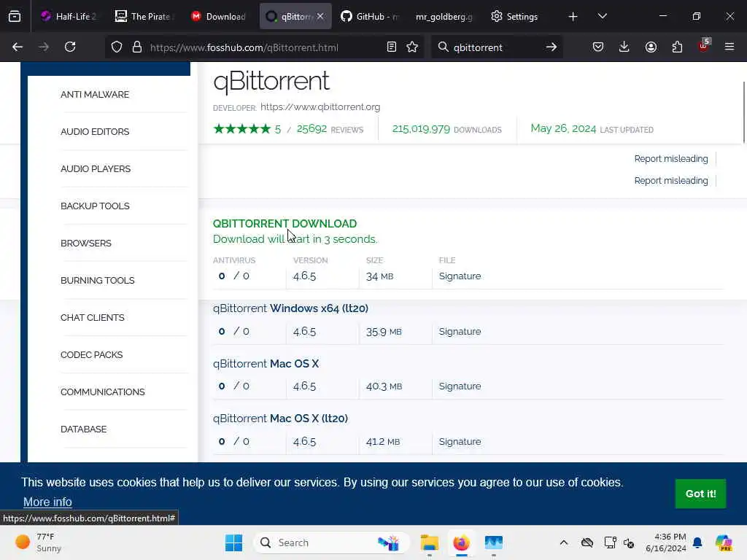Open the Burning Tools category
Image resolution: width=747 pixels, height=560 pixels.
97,280
